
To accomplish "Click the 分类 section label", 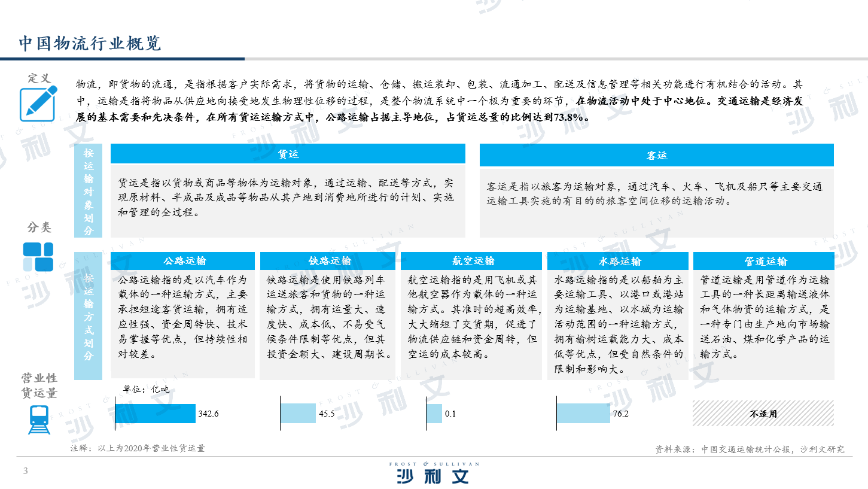I will (x=39, y=227).
